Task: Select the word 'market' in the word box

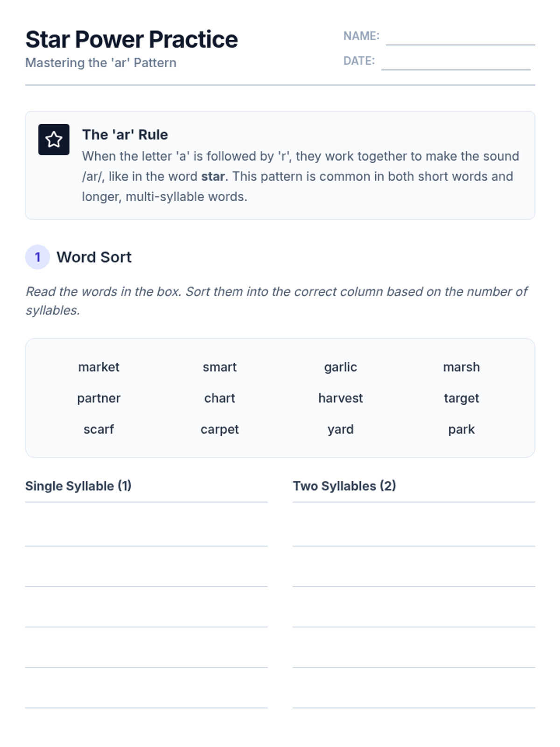Action: (98, 367)
